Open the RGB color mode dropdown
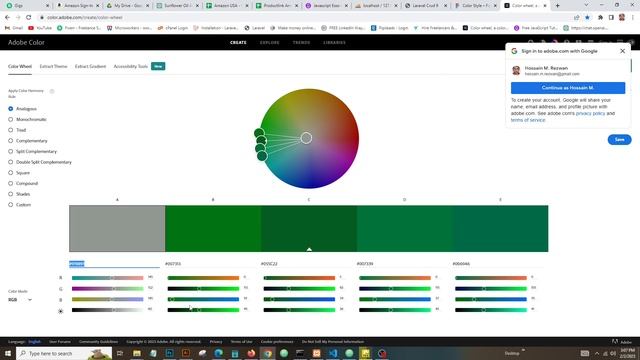The width and height of the screenshot is (640, 360). click(20, 300)
